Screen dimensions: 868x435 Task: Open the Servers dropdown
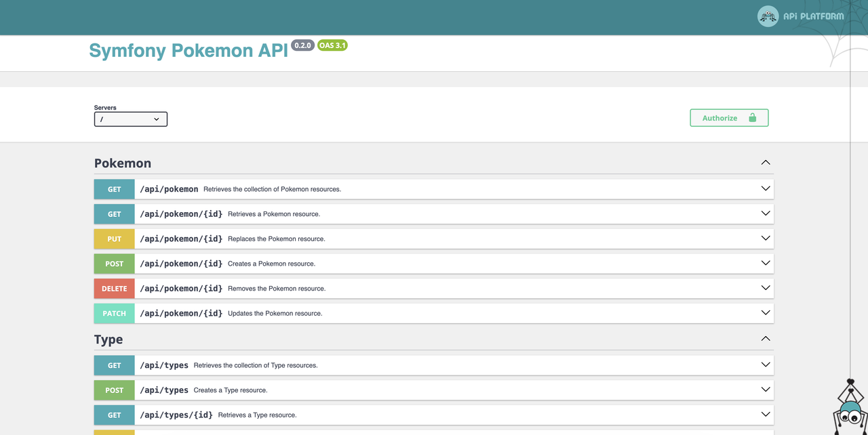(131, 119)
